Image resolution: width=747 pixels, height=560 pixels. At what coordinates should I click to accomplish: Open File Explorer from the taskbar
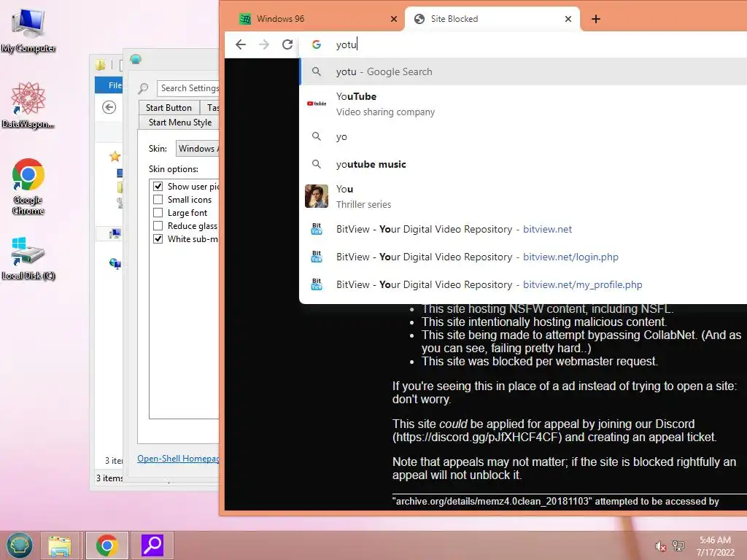point(60,545)
